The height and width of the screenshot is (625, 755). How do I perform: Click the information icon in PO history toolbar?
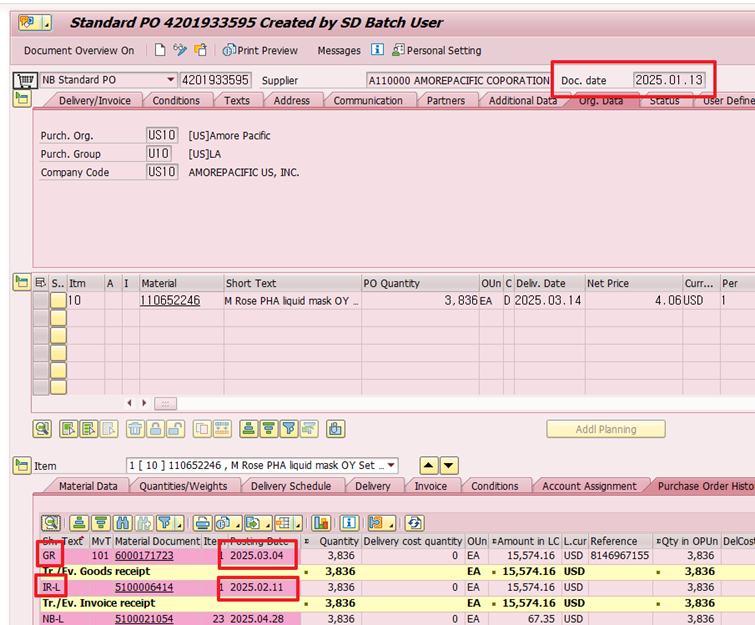349,523
